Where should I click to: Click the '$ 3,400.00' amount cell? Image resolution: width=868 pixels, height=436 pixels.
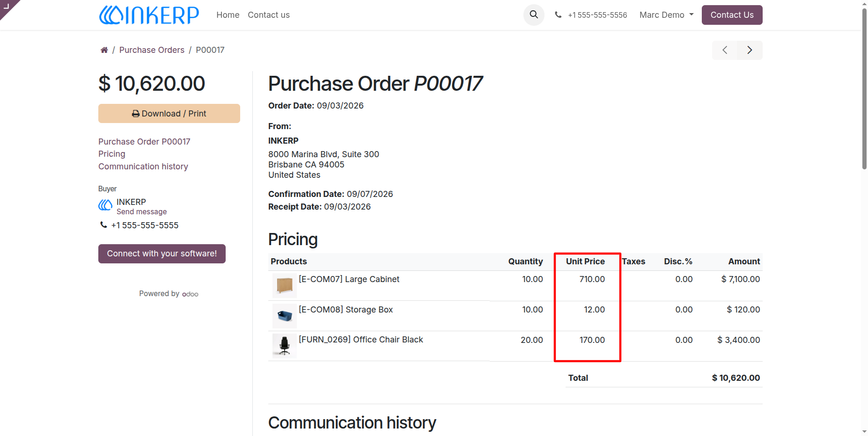pyautogui.click(x=739, y=340)
